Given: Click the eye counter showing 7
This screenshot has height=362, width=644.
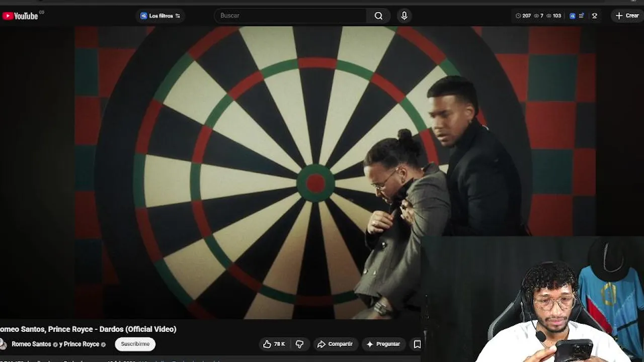Looking at the screenshot, I should 539,16.
